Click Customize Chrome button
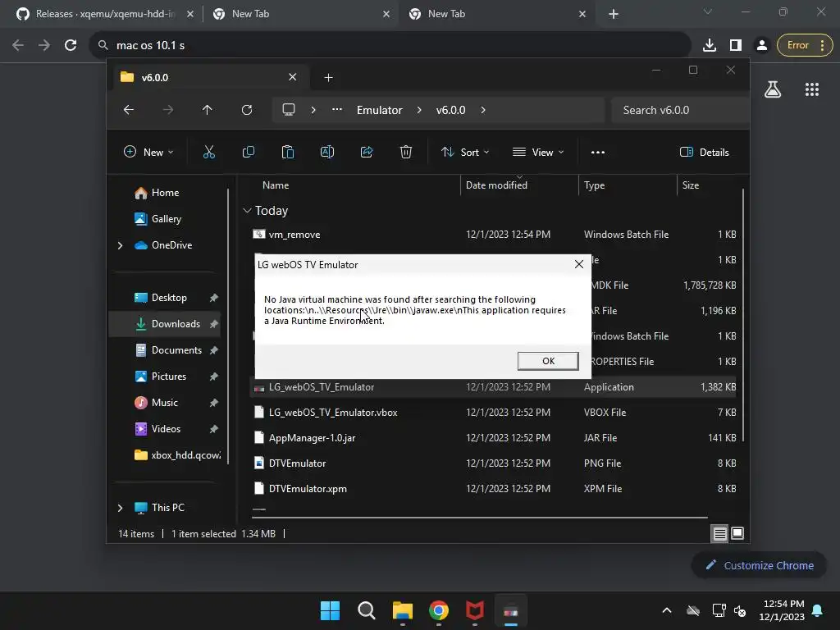840x630 pixels. [759, 565]
